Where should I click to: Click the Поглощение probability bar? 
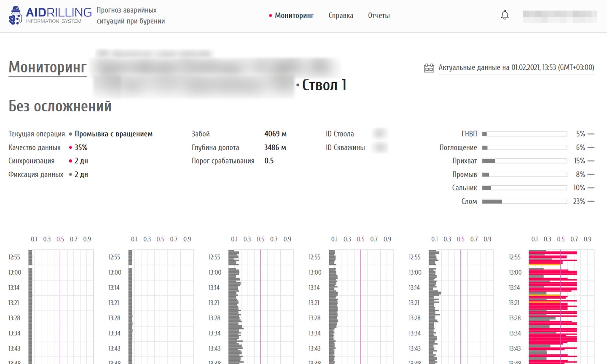point(524,147)
